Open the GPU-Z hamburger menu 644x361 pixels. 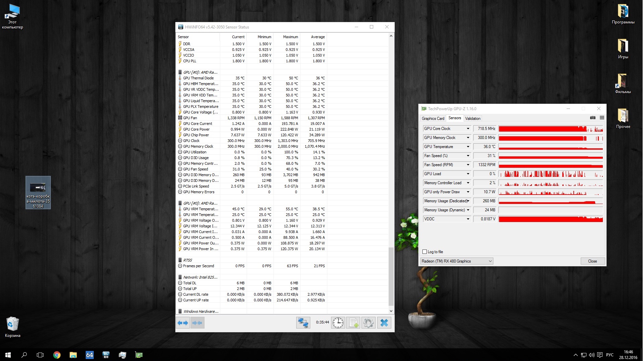point(602,118)
